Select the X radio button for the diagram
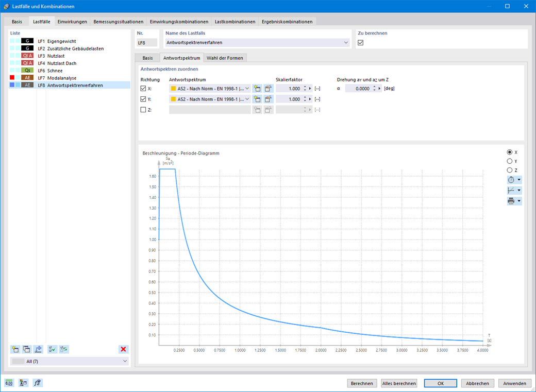This screenshot has height=392, width=536. (x=509, y=152)
